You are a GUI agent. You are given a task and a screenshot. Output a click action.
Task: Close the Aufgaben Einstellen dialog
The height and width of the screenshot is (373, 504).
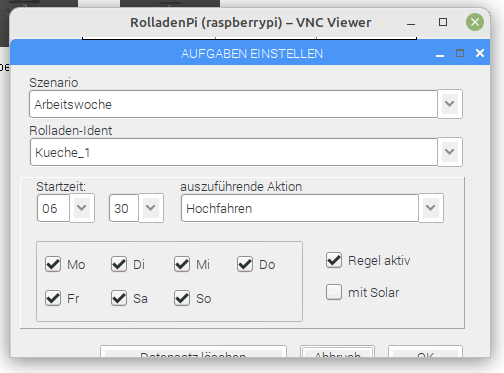tap(480, 53)
